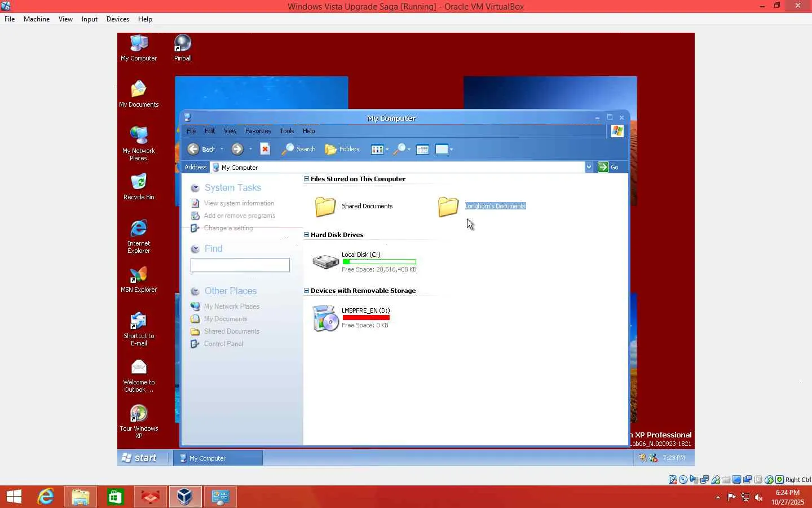
Task: Open the XP start menu
Action: pos(139,458)
